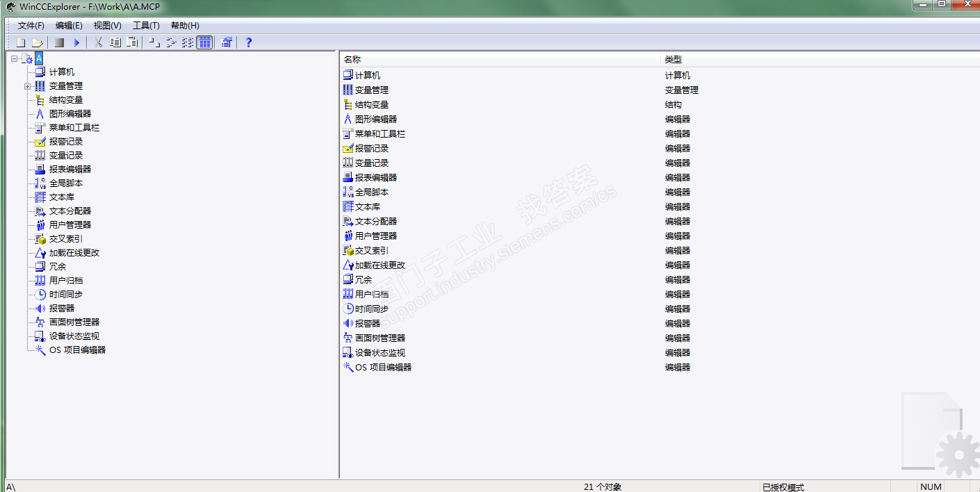Open the 视图(V) menu
The image size is (980, 492).
108,25
